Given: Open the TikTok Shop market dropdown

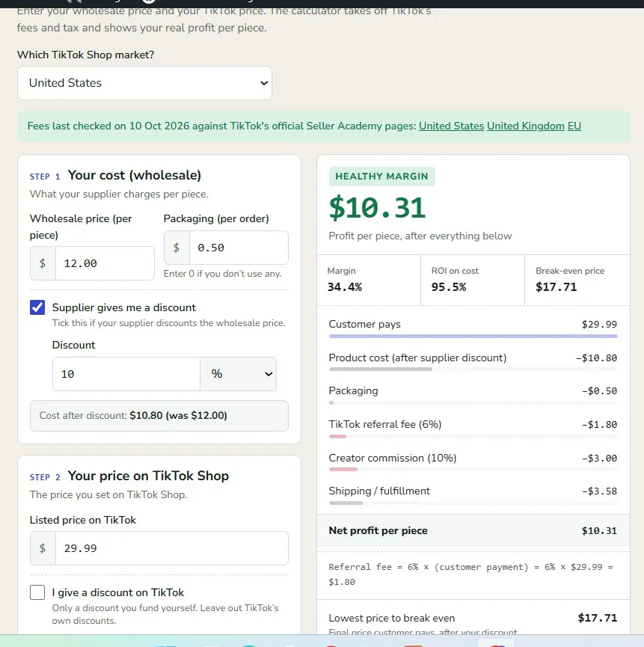Looking at the screenshot, I should [x=144, y=83].
